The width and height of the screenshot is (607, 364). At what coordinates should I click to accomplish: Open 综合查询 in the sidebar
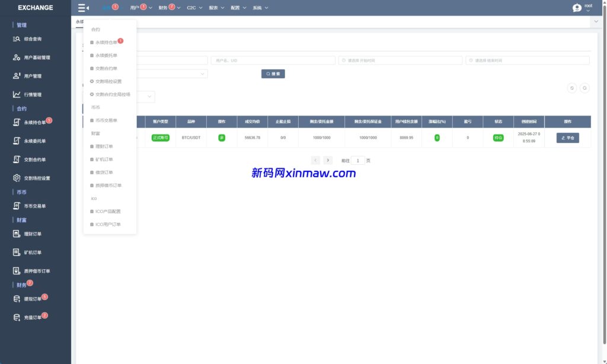pos(33,39)
